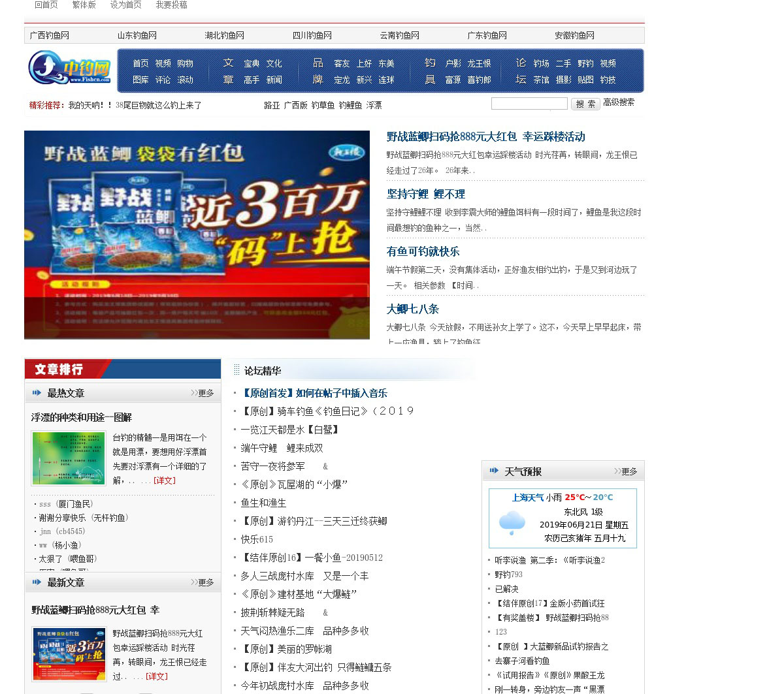
Task: Open 钓场 forum link
Action: (x=541, y=63)
